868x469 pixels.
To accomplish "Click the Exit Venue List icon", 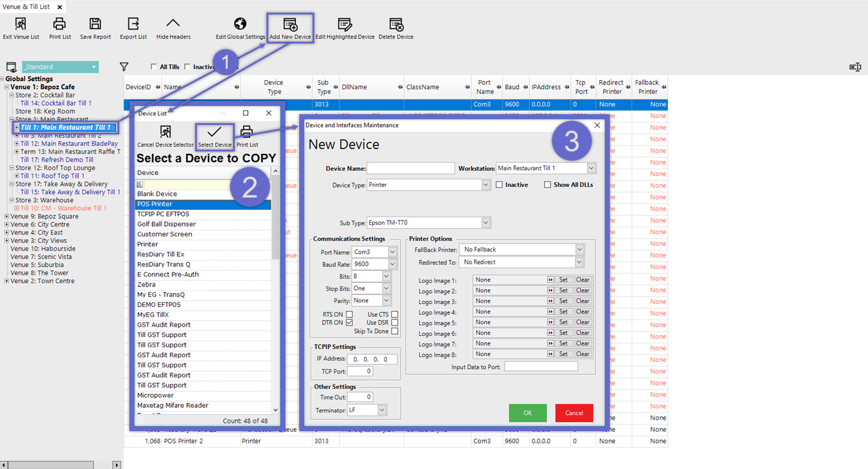I will coord(21,25).
